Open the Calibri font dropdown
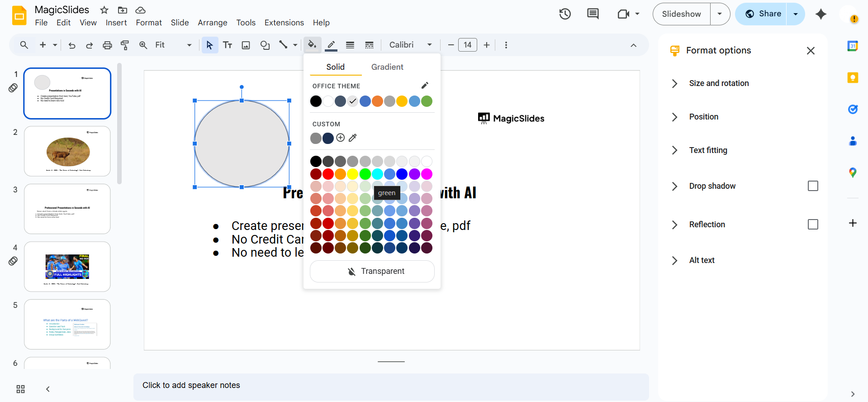 pos(410,45)
